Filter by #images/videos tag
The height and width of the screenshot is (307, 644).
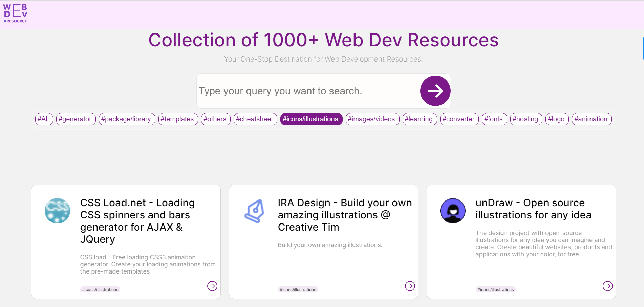click(372, 119)
